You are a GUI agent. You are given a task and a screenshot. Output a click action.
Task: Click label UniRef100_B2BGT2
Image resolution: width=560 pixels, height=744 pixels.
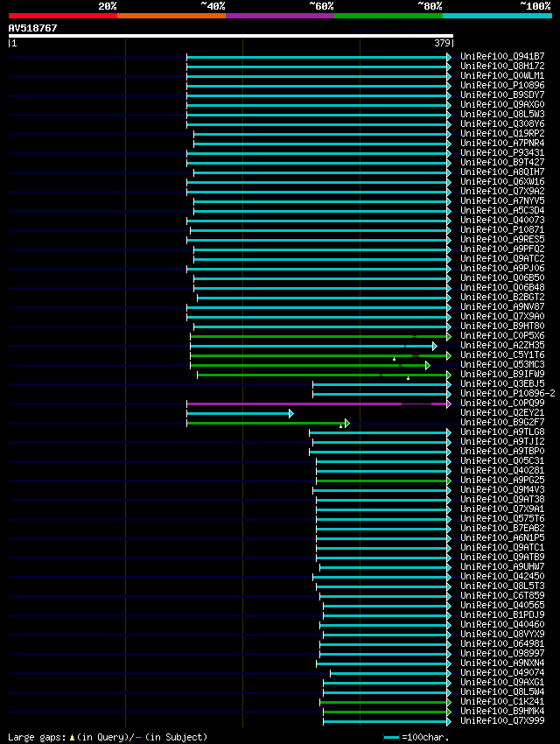(502, 297)
